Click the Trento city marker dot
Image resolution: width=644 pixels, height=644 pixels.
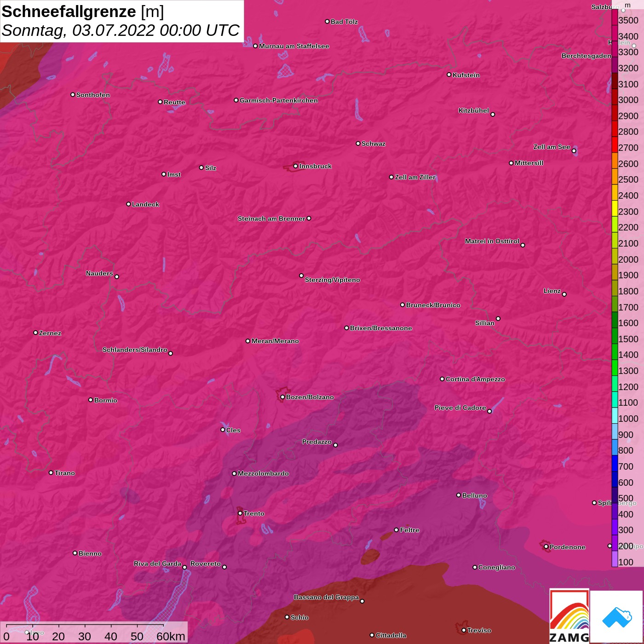click(240, 513)
